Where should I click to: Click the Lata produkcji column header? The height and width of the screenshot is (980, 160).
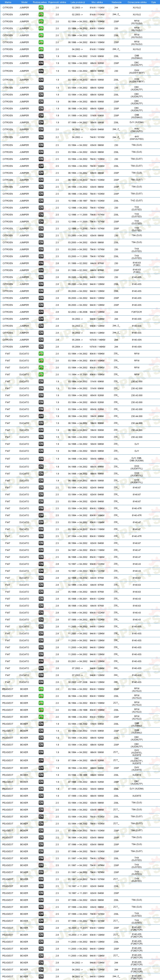(x=78, y=2)
